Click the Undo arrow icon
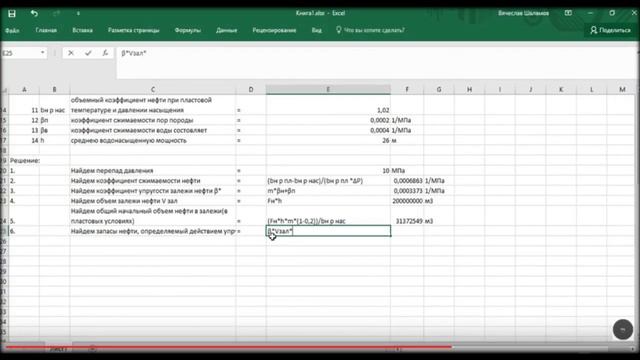640x360 pixels. click(34, 13)
